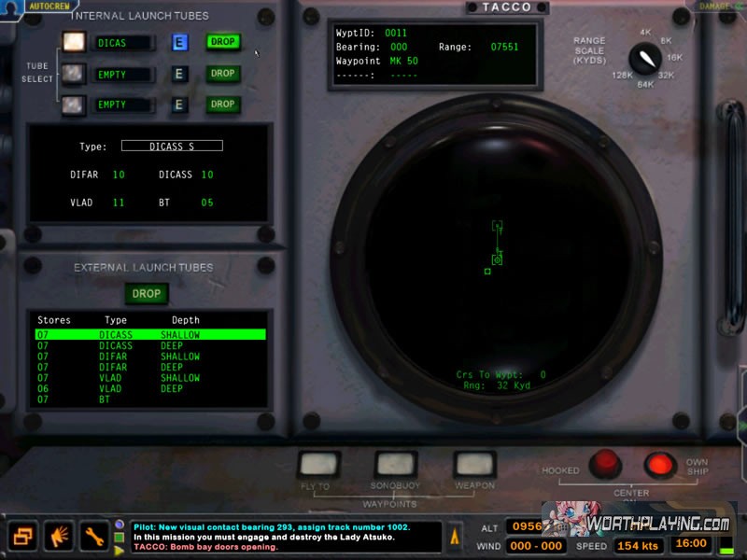Select the DIFAR Shallow stores row
This screenshot has width=747, height=560.
point(149,357)
